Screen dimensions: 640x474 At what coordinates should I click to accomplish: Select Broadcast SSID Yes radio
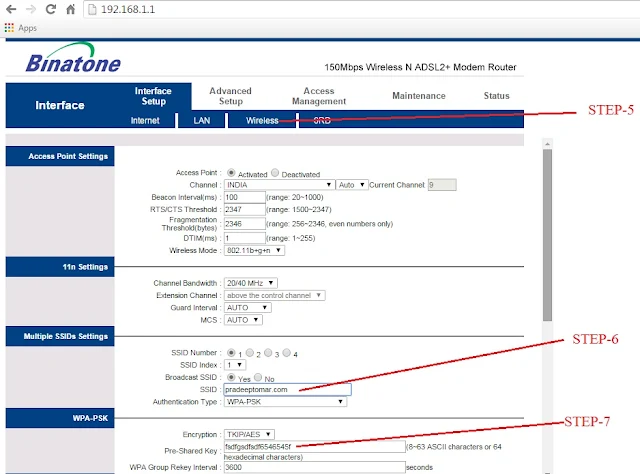pyautogui.click(x=231, y=377)
